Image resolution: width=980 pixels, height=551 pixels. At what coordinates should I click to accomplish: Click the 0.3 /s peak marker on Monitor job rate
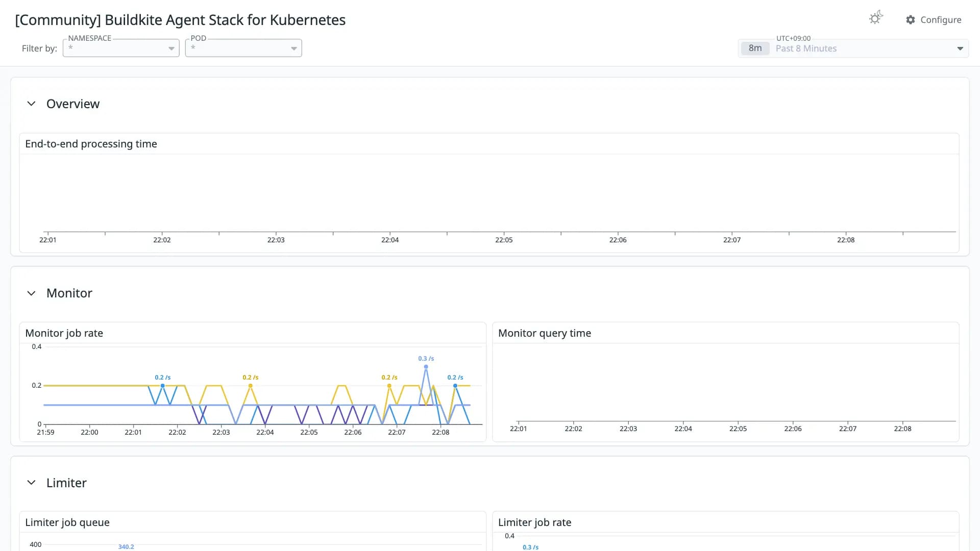pos(426,366)
